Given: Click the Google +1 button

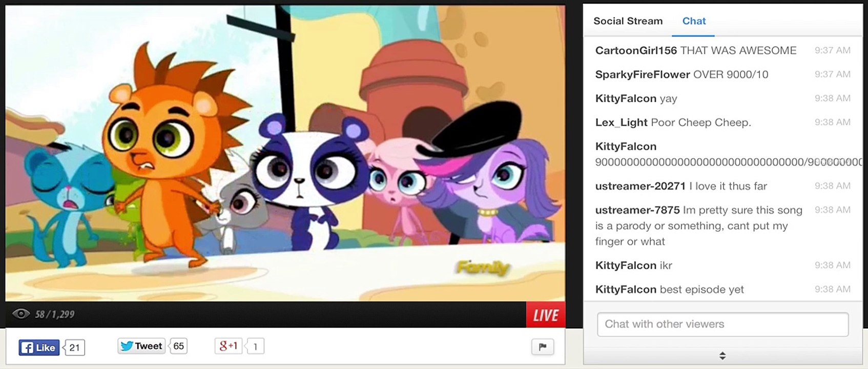Looking at the screenshot, I should pyautogui.click(x=229, y=346).
